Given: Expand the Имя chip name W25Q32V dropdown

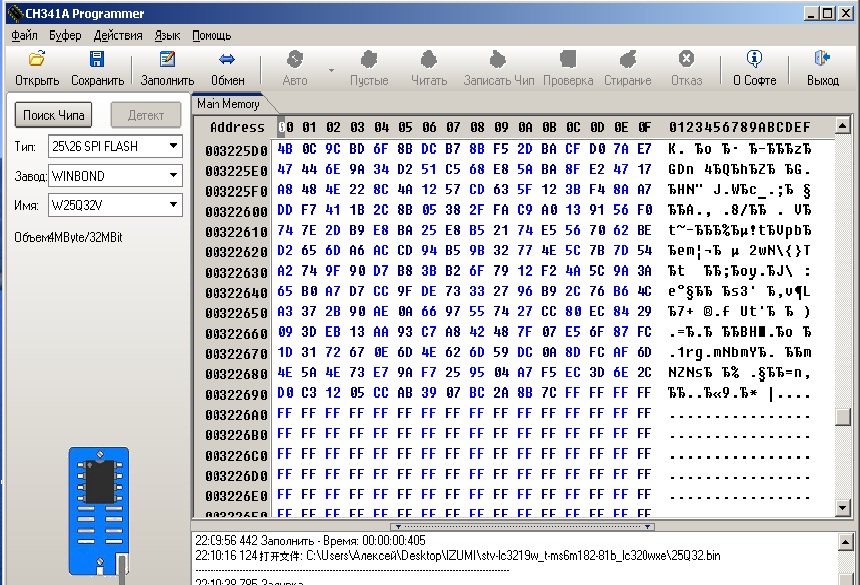Looking at the screenshot, I should coord(173,205).
